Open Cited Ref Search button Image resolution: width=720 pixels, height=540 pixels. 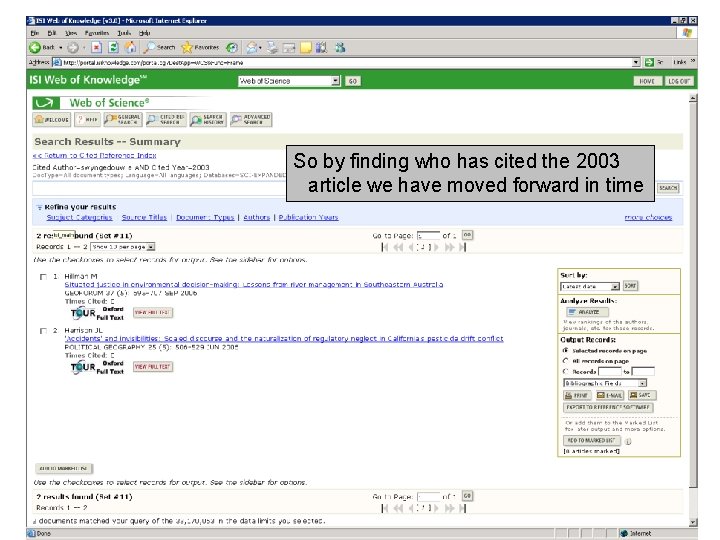(x=166, y=119)
